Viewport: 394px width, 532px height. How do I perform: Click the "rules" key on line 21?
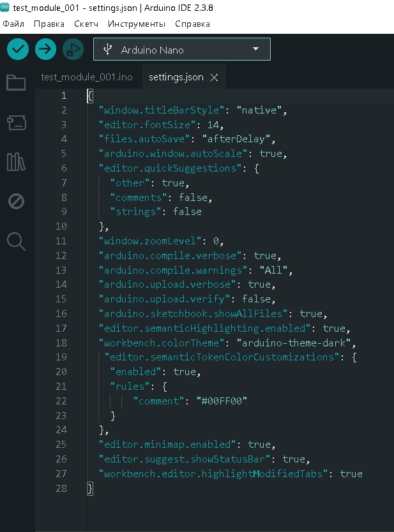coord(130,386)
